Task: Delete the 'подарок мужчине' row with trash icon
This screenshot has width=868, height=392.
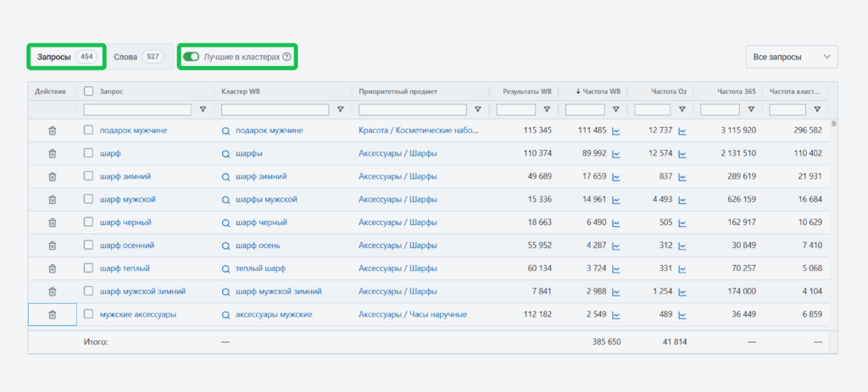Action: point(52,130)
